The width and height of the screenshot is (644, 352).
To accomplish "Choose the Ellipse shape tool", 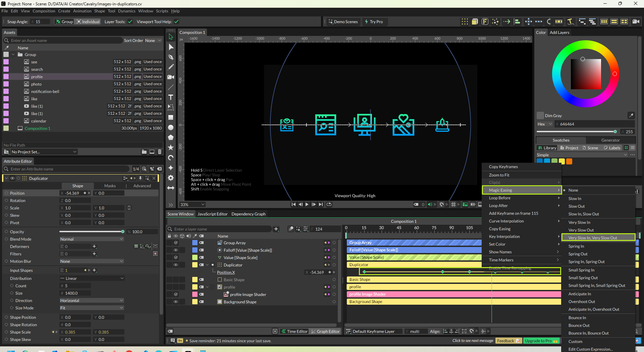I will coord(171,128).
